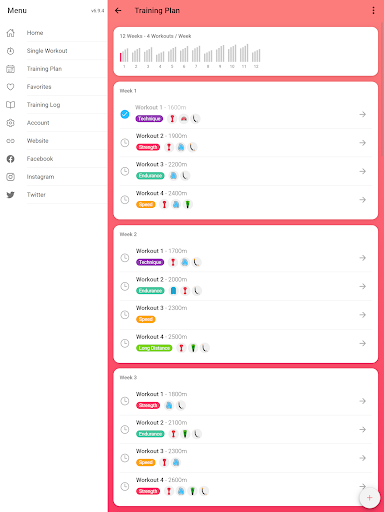The width and height of the screenshot is (384, 512).
Task: Open Training Log from the menu
Action: [x=54, y=105]
